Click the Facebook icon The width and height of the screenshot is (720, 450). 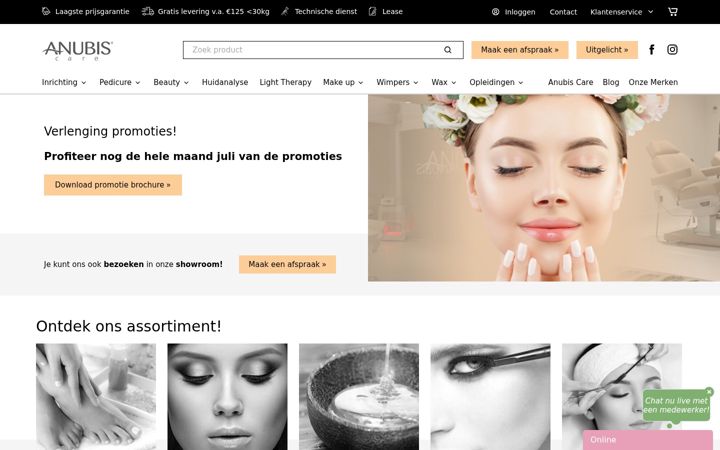click(652, 50)
